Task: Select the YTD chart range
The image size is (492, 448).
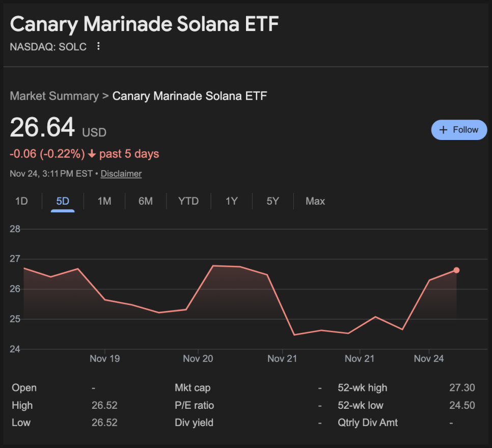Action: (188, 201)
